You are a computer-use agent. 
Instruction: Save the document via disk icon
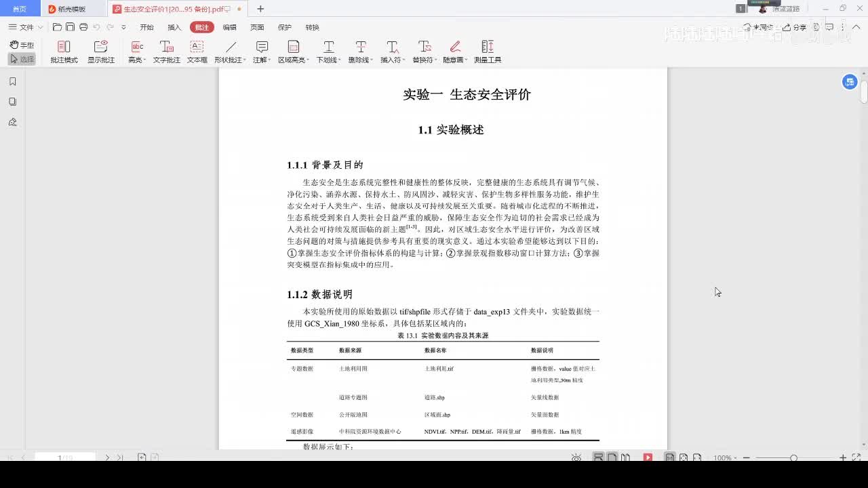tap(70, 27)
